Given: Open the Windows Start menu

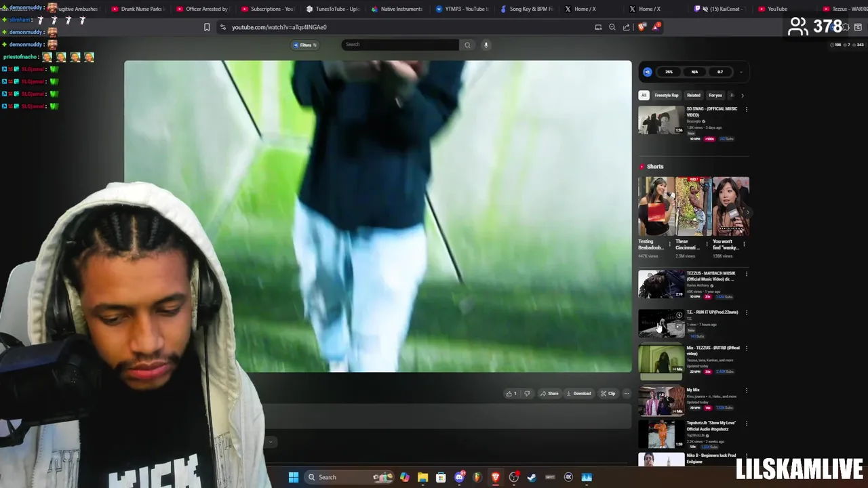Looking at the screenshot, I should pos(294,477).
